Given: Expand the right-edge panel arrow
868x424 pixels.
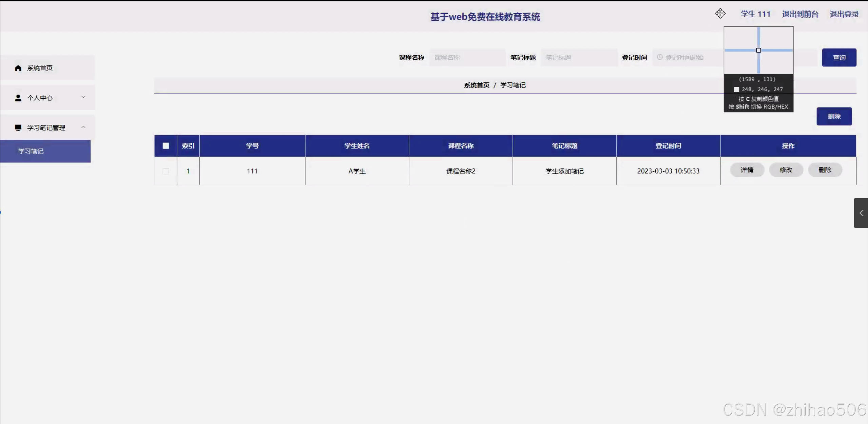Looking at the screenshot, I should point(862,213).
